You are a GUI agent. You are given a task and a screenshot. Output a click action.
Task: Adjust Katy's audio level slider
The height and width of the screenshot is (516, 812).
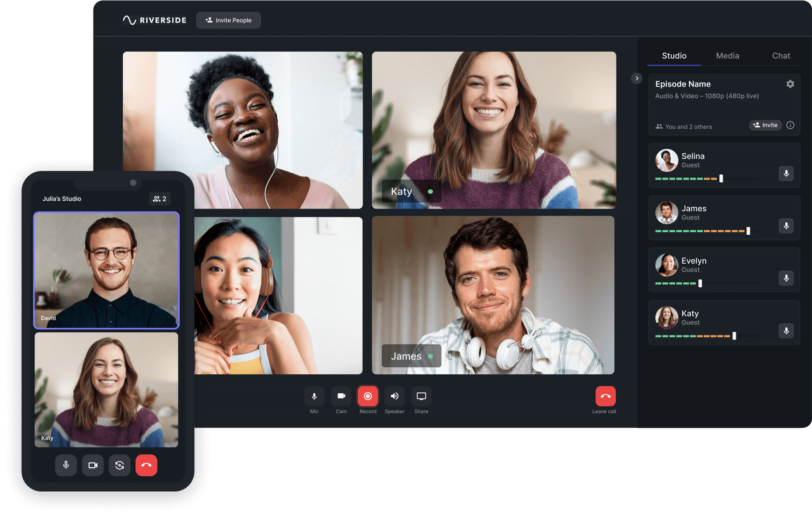click(734, 336)
